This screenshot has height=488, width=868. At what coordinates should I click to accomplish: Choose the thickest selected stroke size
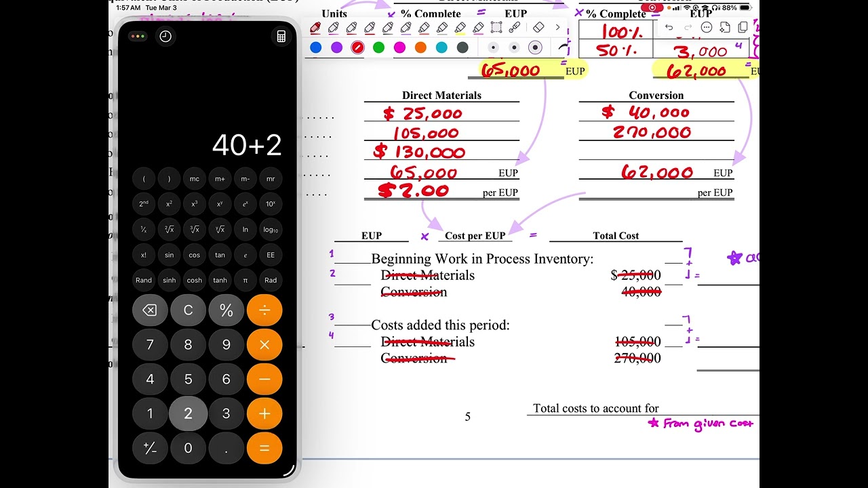(535, 47)
